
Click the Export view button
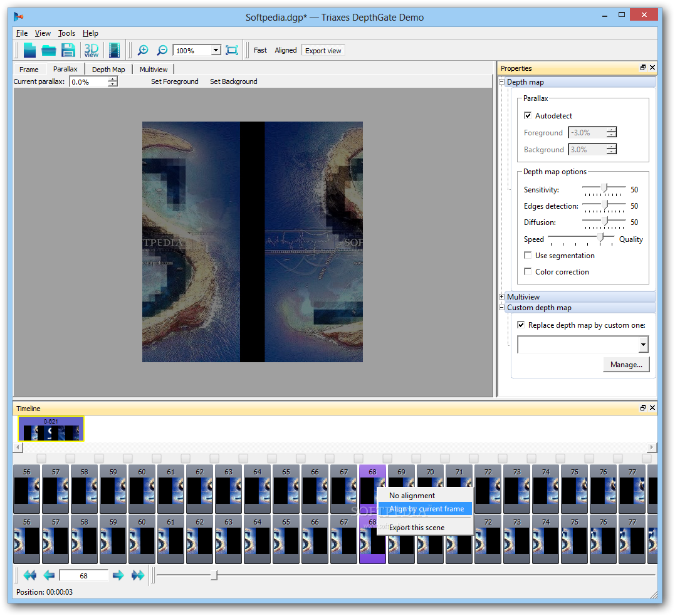323,50
